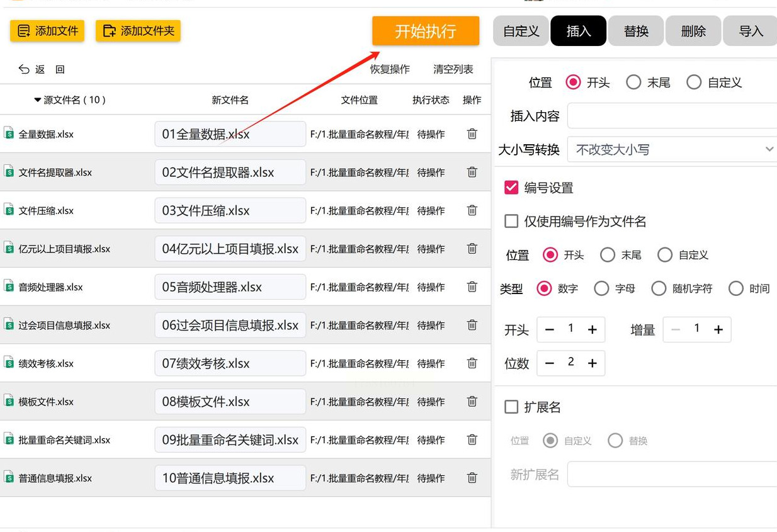777x532 pixels.
Task: Click trash icon for 普通信息填报.xlsx row
Action: click(x=472, y=478)
